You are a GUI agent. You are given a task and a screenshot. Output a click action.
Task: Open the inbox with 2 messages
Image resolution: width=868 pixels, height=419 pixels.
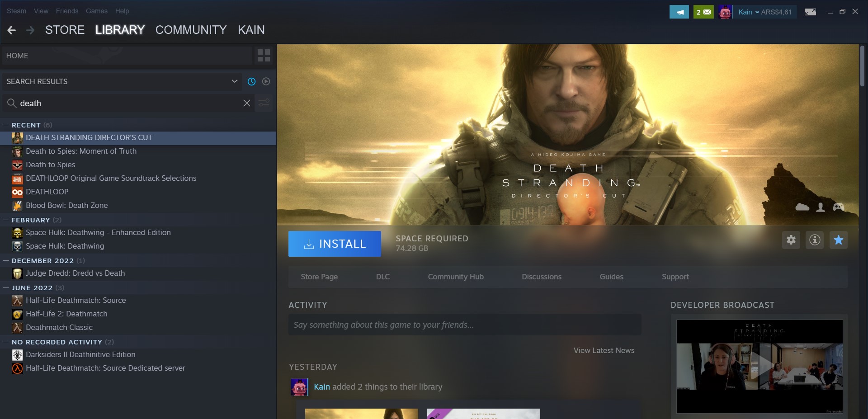[703, 12]
